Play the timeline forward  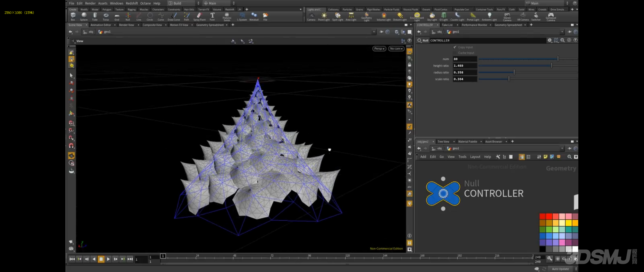click(x=108, y=259)
